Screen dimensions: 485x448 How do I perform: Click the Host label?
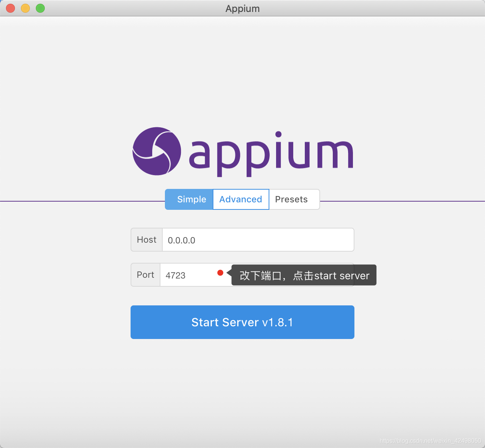pyautogui.click(x=147, y=240)
